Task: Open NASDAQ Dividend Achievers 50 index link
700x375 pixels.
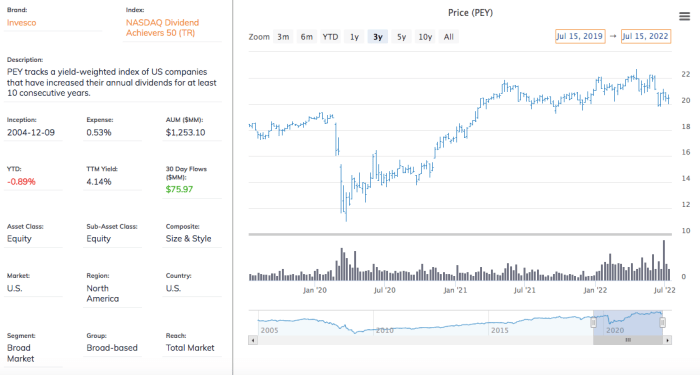Action: [162, 28]
